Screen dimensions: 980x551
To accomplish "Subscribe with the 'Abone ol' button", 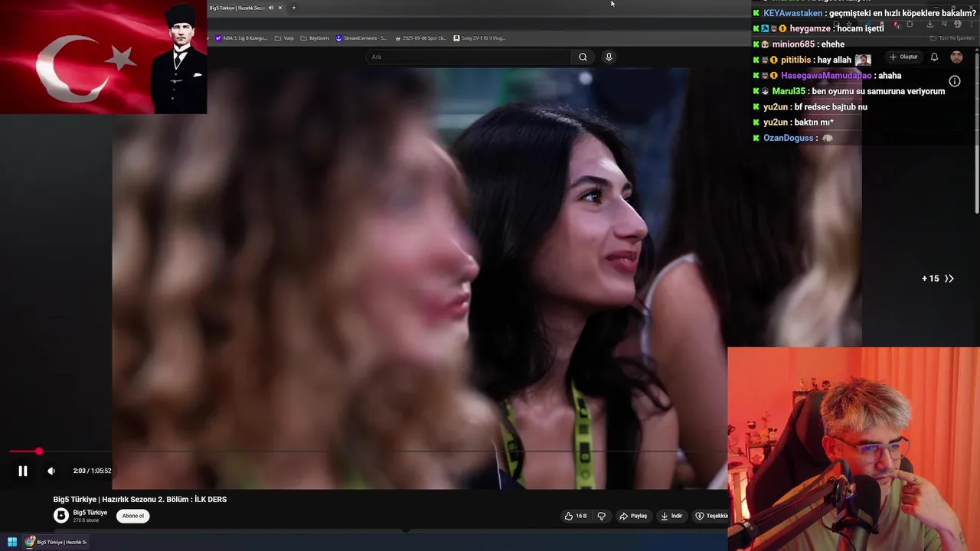I will click(x=133, y=516).
